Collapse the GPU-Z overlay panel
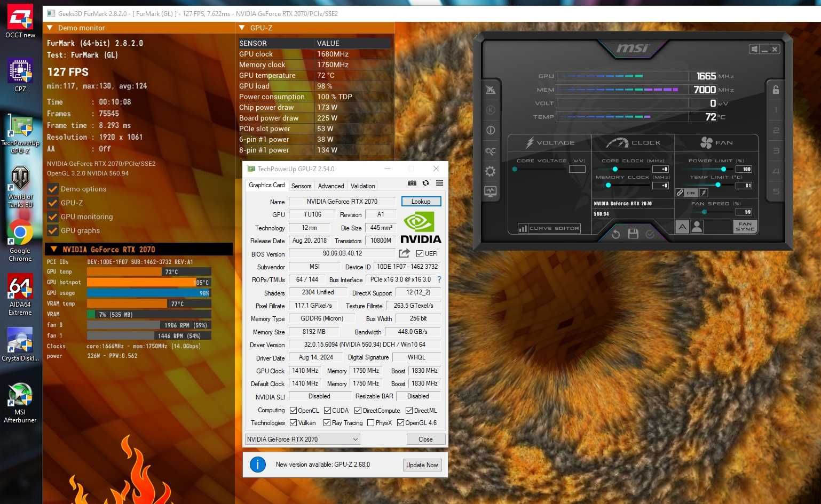This screenshot has width=821, height=504. tap(242, 28)
